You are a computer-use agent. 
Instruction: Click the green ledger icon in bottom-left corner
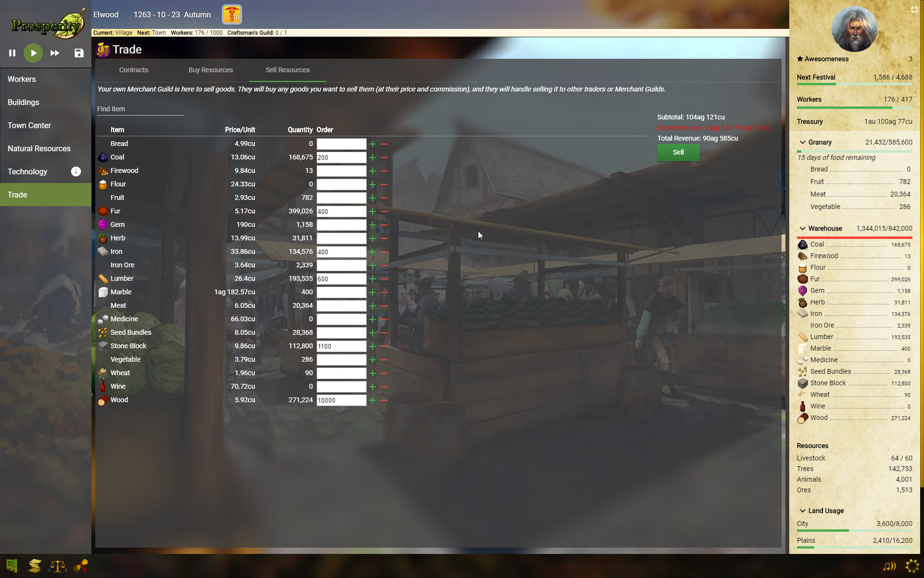pos(12,566)
